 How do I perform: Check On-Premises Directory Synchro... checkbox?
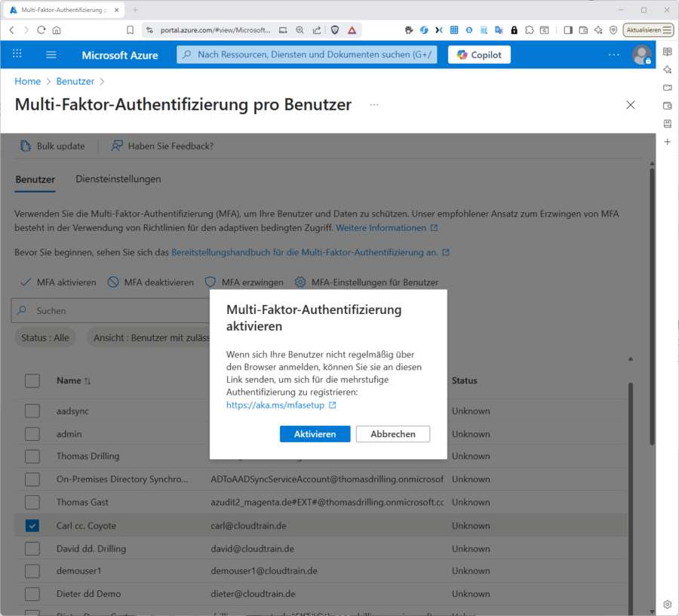(x=32, y=479)
